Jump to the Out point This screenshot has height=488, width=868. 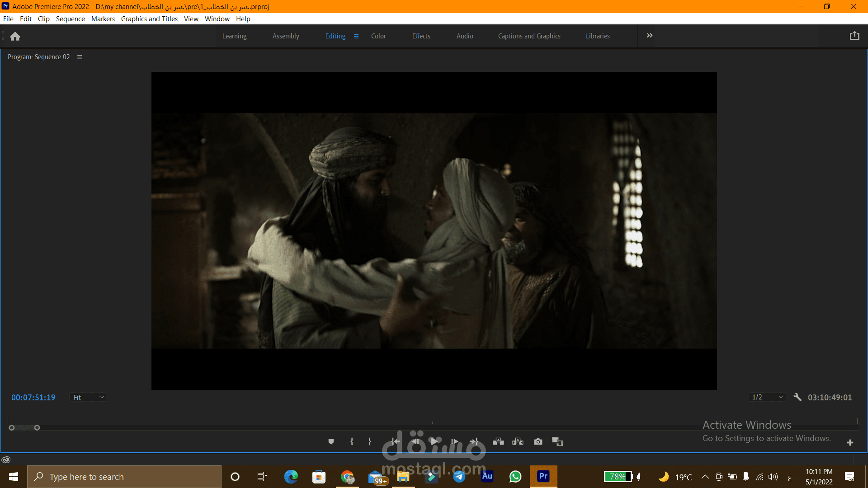[x=473, y=441]
